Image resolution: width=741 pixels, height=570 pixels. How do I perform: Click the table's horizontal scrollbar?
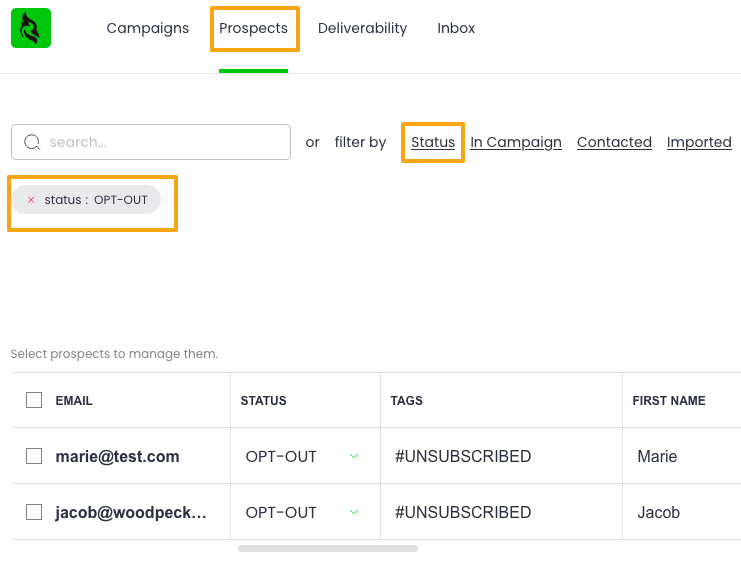tap(327, 548)
